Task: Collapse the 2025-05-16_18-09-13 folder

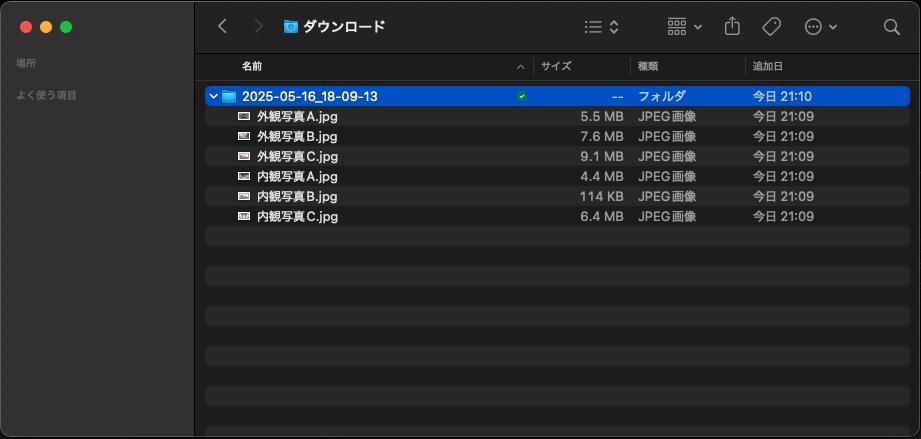Action: click(x=213, y=96)
